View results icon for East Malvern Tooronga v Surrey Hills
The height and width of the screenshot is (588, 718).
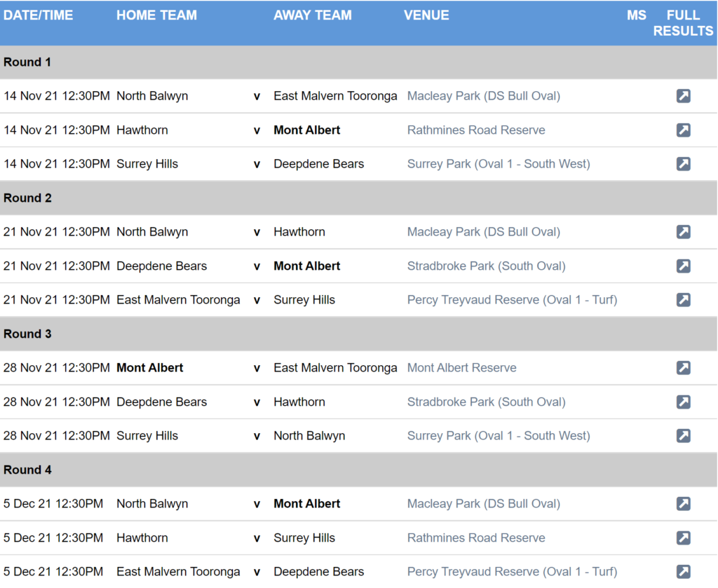pos(683,300)
